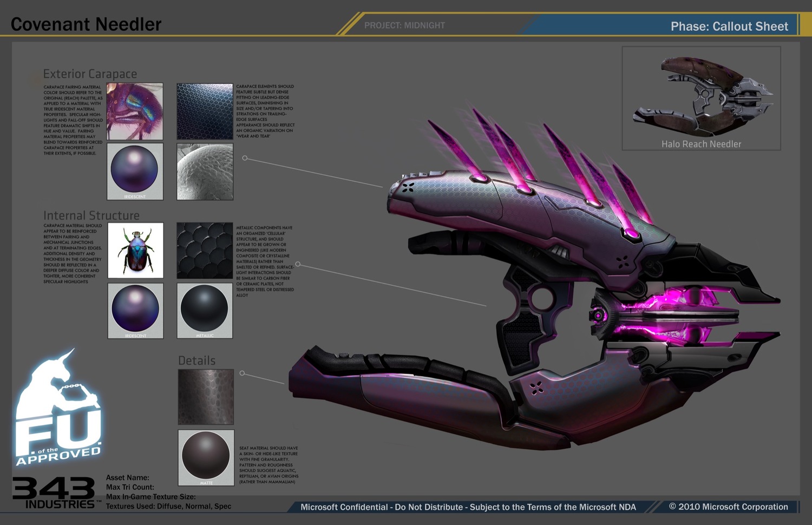Click the 2010 Microsoft Corporation copyright text
Screen dimensions: 812x525
[728, 507]
